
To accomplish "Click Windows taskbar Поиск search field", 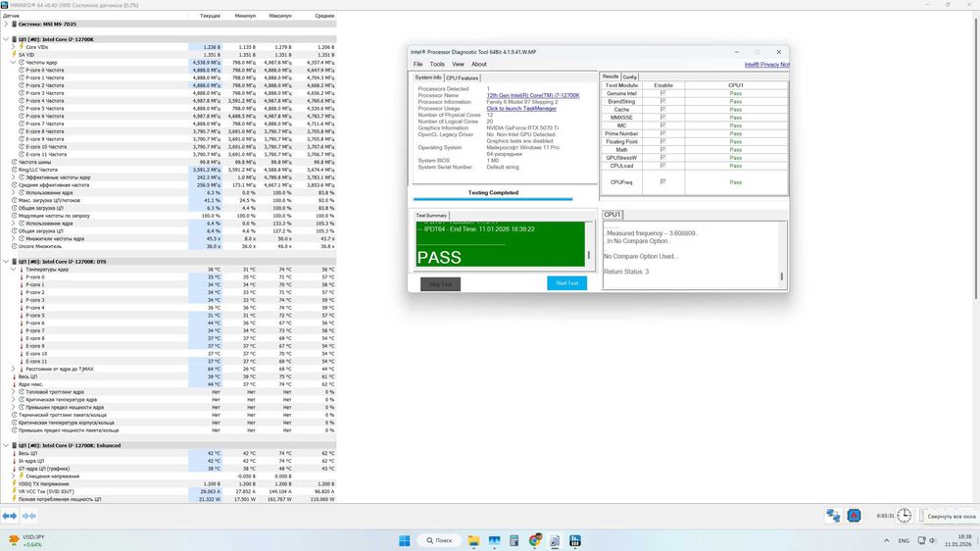I will [439, 540].
